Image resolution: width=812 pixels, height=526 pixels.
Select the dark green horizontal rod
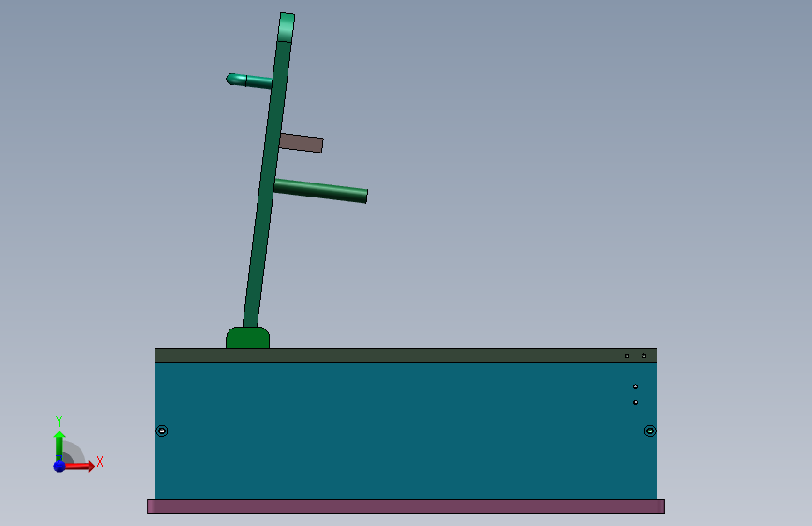(320, 191)
